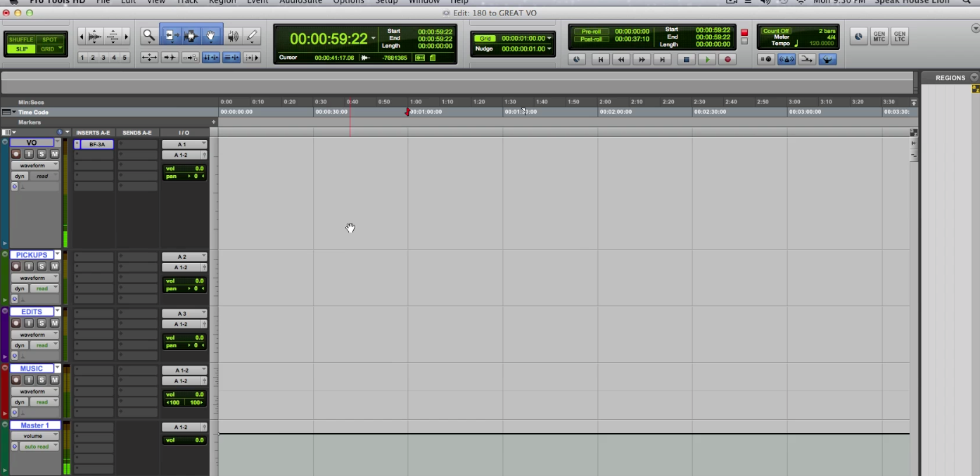Toggle Insertion Follows Playback icon
Image resolution: width=980 pixels, height=476 pixels.
point(252,58)
